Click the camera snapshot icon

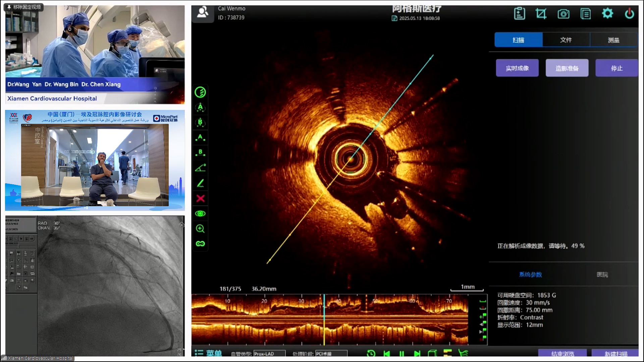[563, 14]
